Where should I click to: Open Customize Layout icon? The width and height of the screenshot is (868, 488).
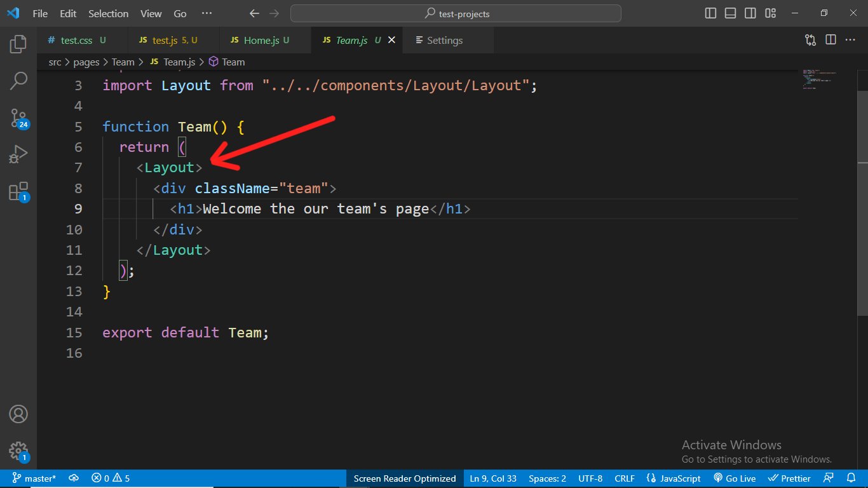tap(771, 13)
